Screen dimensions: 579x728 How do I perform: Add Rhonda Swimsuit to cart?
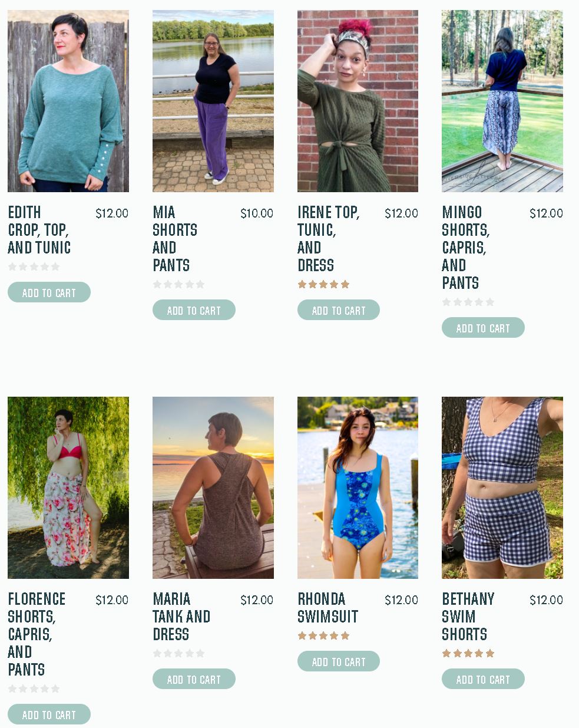(339, 661)
